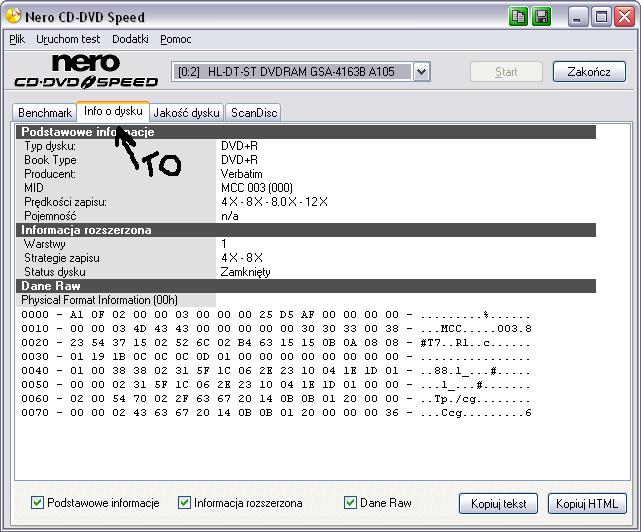Click hex row starting with 0040
Viewport: 641px width, 532px height.
(x=276, y=370)
